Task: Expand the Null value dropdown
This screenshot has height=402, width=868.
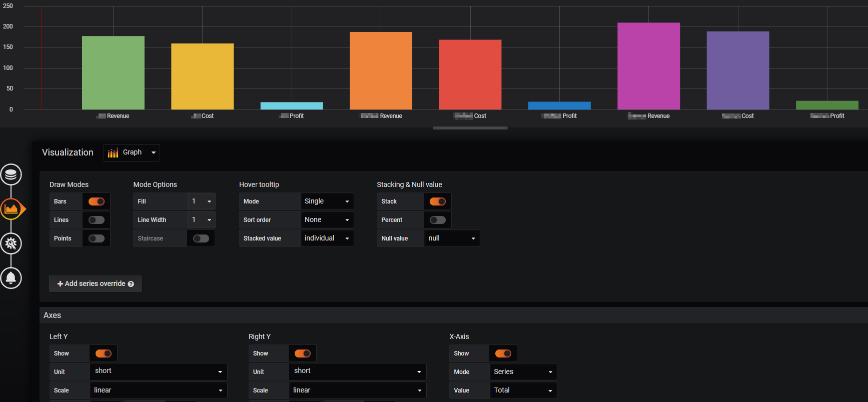Action: coord(452,238)
